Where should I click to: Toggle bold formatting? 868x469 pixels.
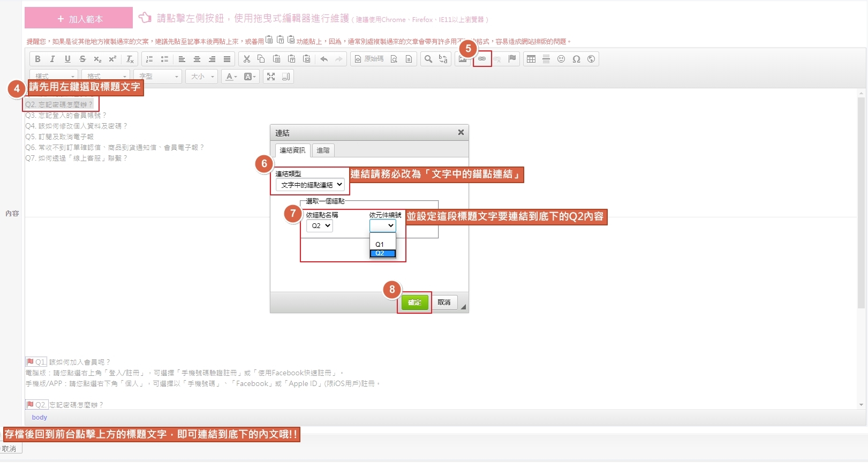[37, 59]
